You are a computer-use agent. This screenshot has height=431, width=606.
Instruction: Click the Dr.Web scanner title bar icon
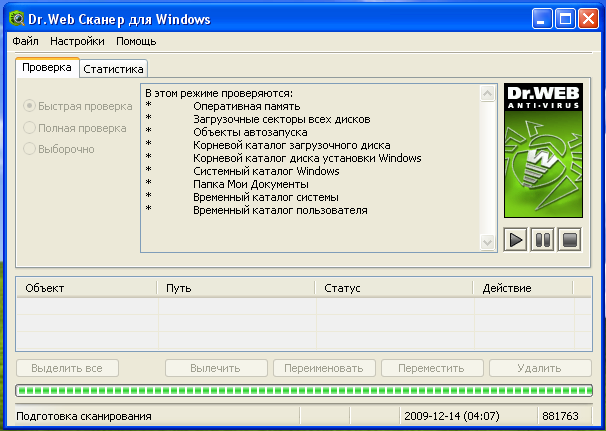[x=17, y=19]
